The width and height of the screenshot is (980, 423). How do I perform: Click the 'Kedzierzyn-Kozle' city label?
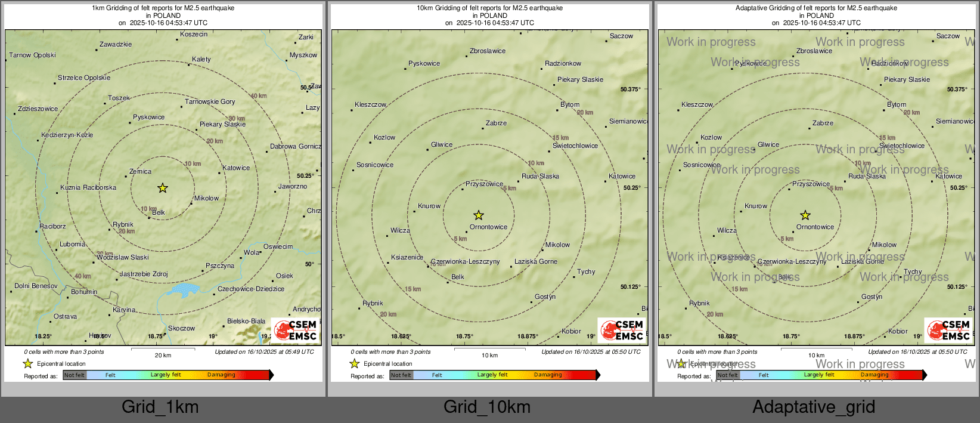67,135
